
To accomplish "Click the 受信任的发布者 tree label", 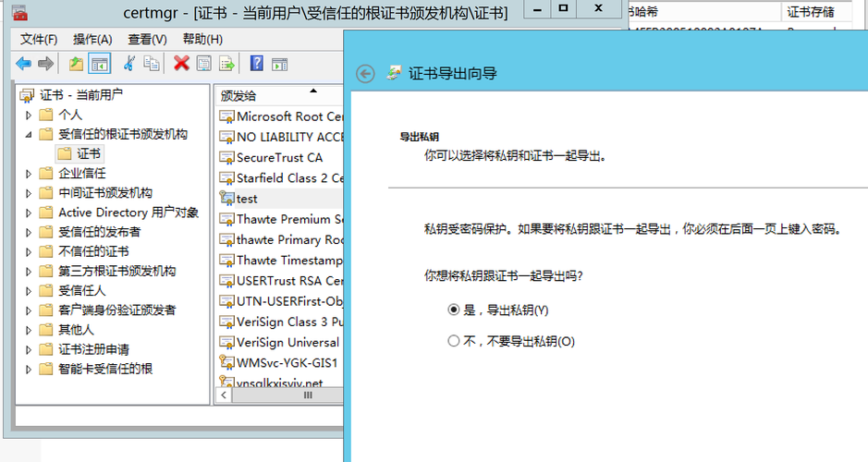I will point(99,232).
